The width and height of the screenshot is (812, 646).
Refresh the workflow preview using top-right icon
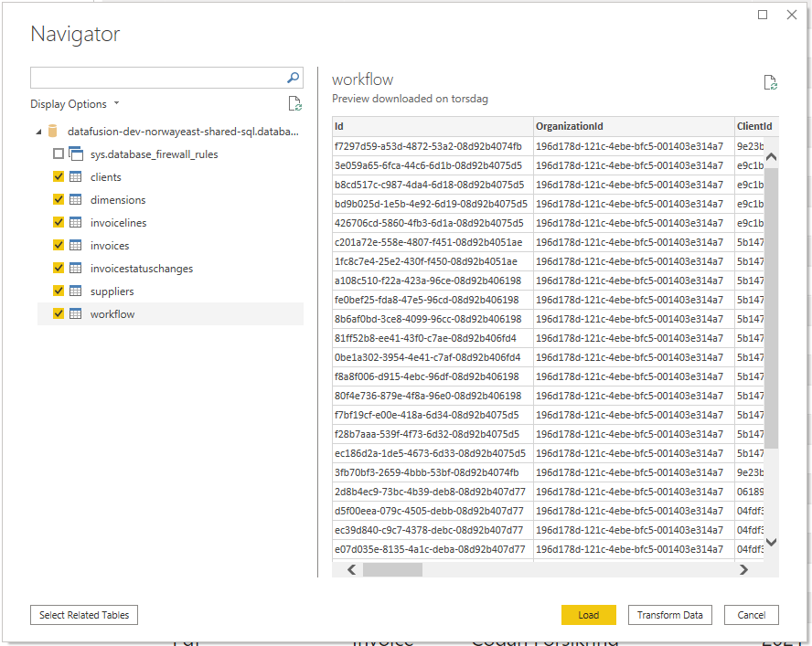pos(770,83)
